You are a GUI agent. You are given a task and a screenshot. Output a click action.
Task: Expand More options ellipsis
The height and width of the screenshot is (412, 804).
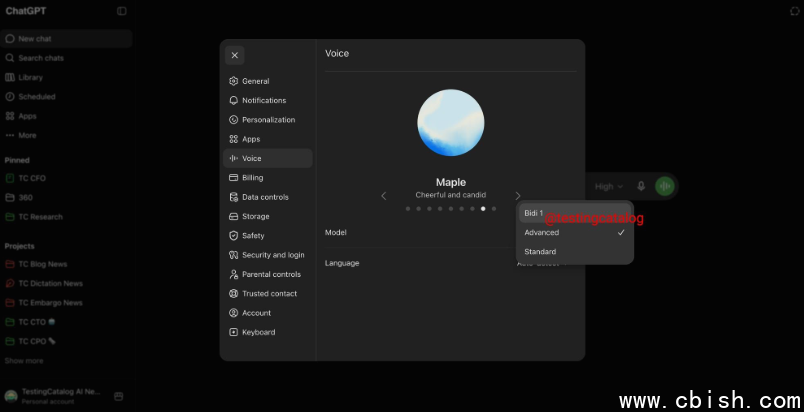click(x=10, y=135)
